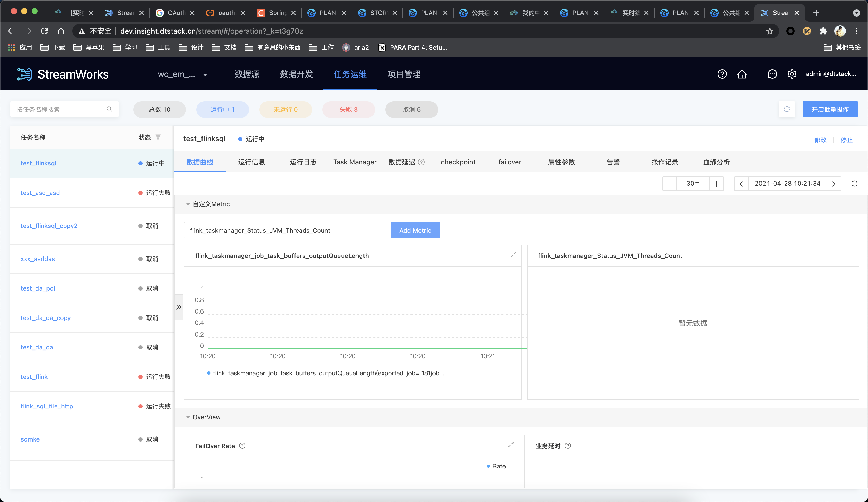Image resolution: width=868 pixels, height=502 pixels.
Task: Open the 下载 bookmarks folder
Action: [53, 47]
